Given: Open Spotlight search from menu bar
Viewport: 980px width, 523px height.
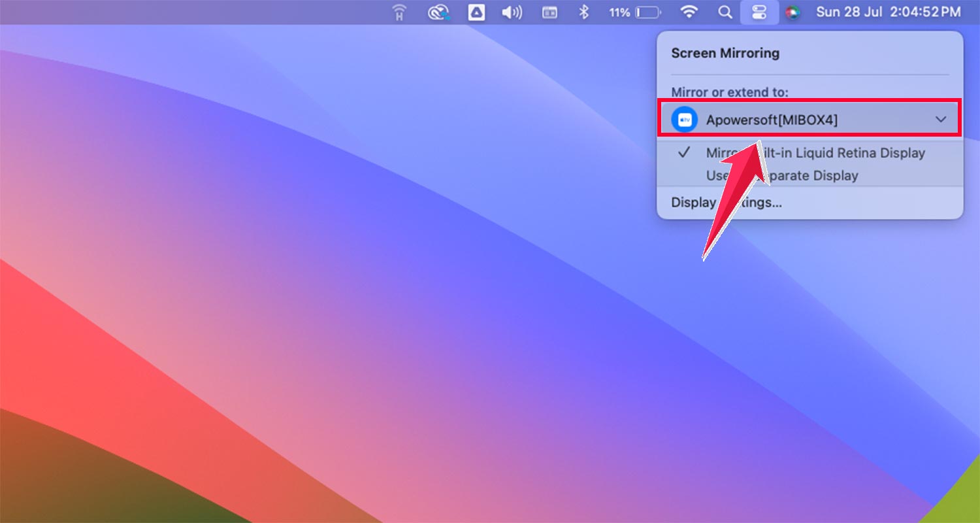Looking at the screenshot, I should coord(725,12).
